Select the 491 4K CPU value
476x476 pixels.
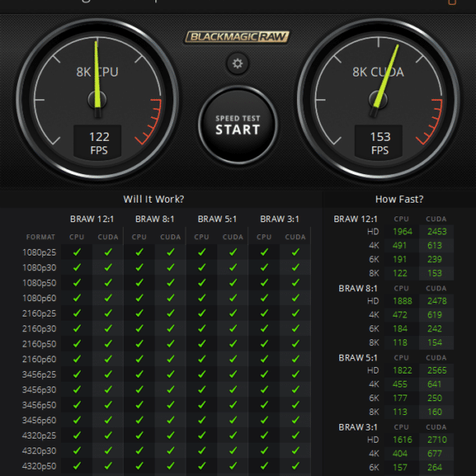(400, 245)
